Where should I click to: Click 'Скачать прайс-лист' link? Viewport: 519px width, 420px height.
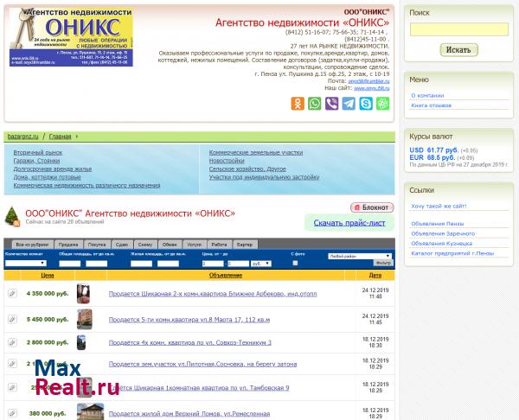(349, 223)
